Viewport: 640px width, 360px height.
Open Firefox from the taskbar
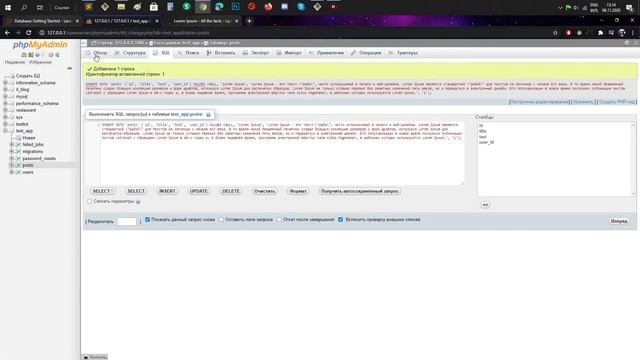[x=268, y=7]
